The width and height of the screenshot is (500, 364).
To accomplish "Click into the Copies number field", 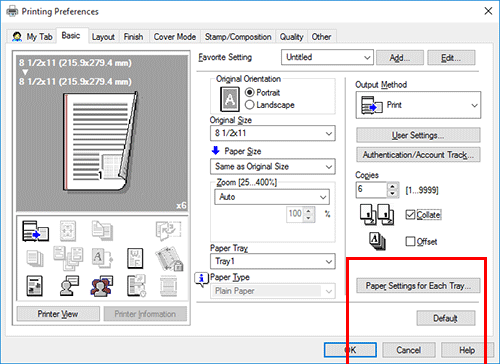I will [x=372, y=190].
